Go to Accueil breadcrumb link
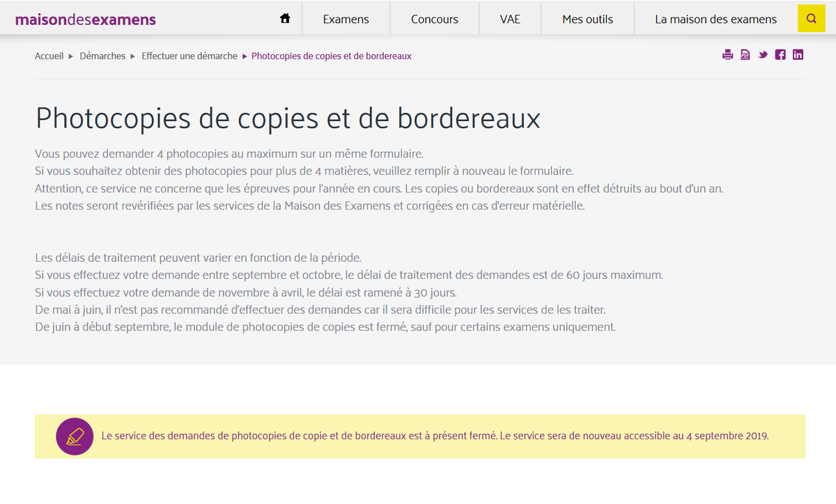 pos(49,56)
